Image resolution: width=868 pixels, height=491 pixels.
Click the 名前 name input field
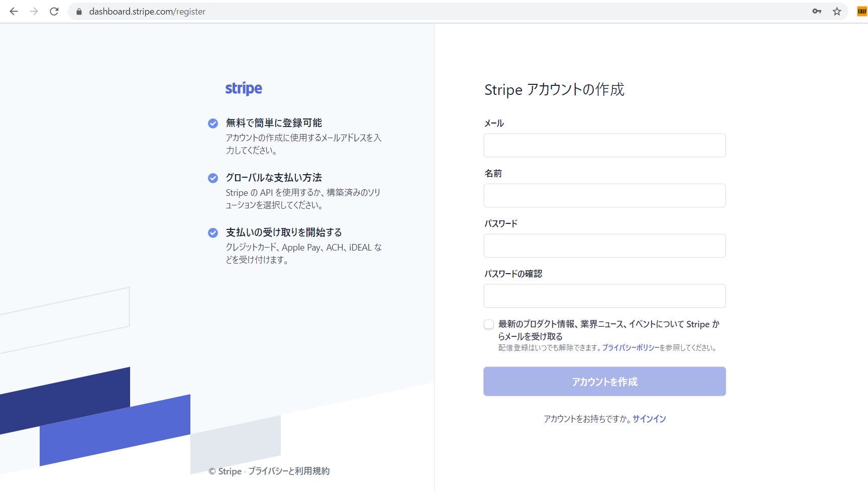coord(604,195)
